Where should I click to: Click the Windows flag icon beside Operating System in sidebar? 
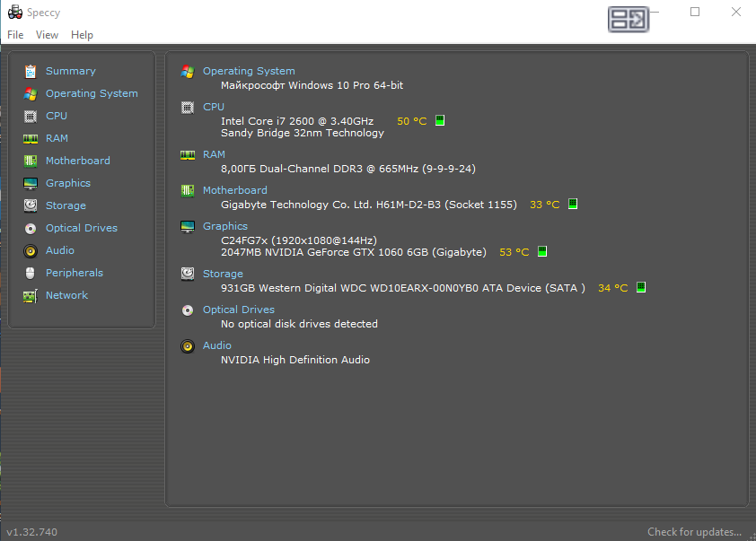click(31, 94)
